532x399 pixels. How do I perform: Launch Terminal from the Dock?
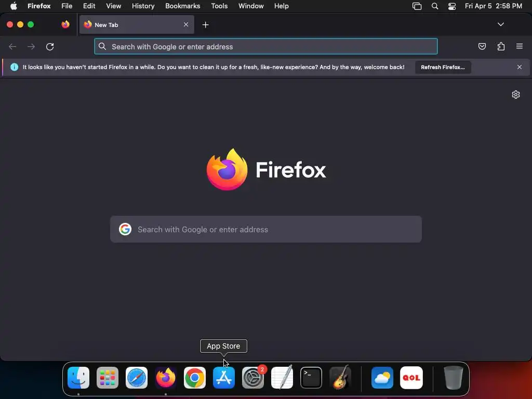tap(311, 378)
